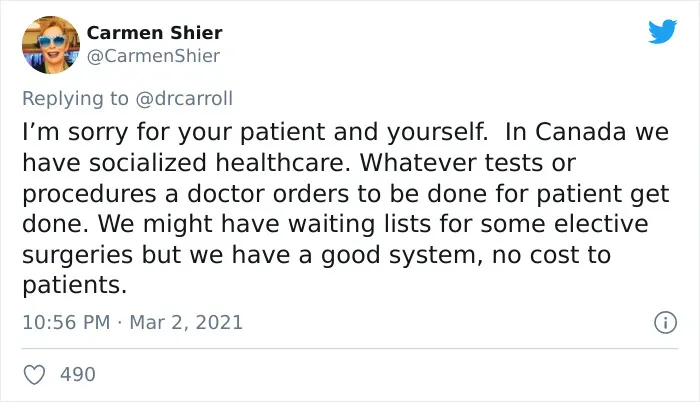Click the last word 'patients.' of tweet

coord(75,285)
